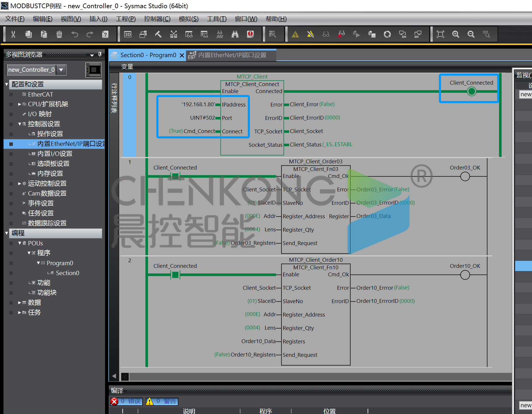Viewport: 532px width, 414px height.
Task: Toggle the Client_Connected contact on rung 2
Action: (175, 275)
